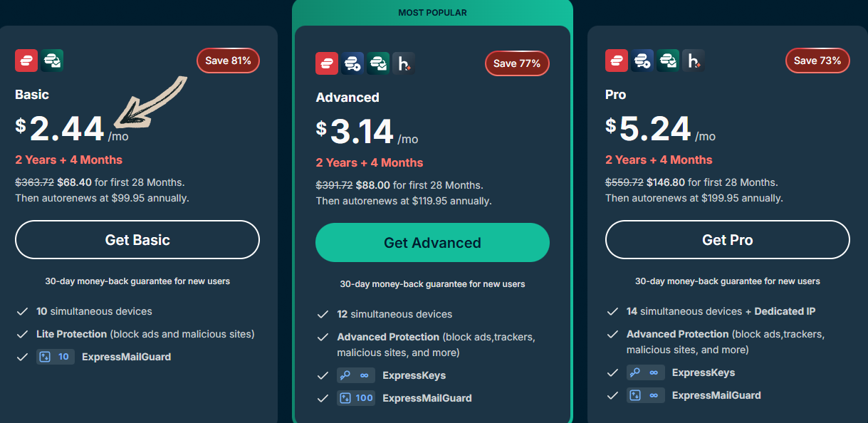Click the Get Basic button
This screenshot has width=868, height=423.
[137, 240]
